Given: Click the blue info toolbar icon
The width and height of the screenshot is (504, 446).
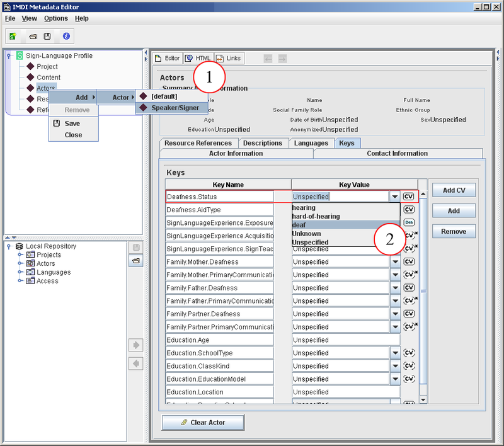Looking at the screenshot, I should 66,36.
